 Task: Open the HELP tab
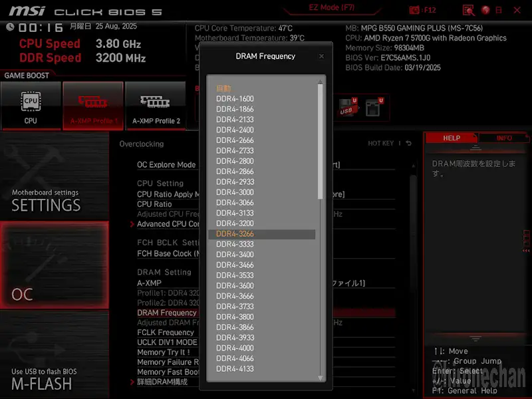coord(452,138)
